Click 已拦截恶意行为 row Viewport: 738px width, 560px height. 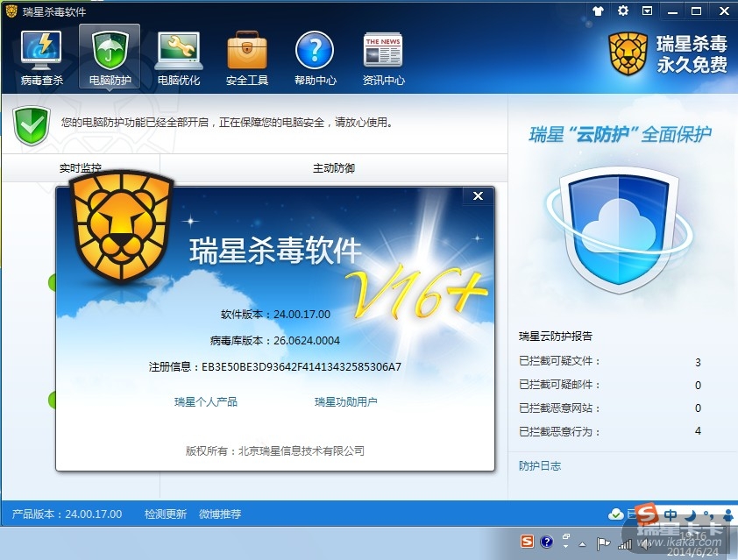click(610, 431)
